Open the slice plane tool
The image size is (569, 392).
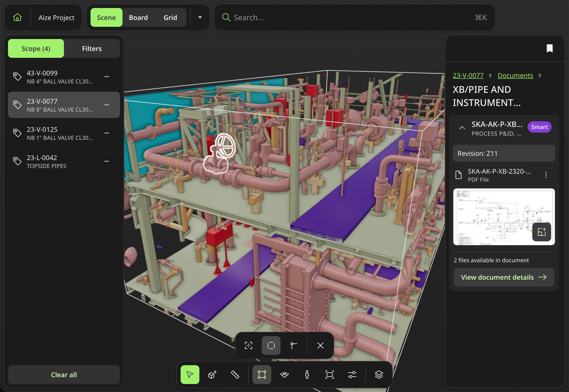(284, 374)
